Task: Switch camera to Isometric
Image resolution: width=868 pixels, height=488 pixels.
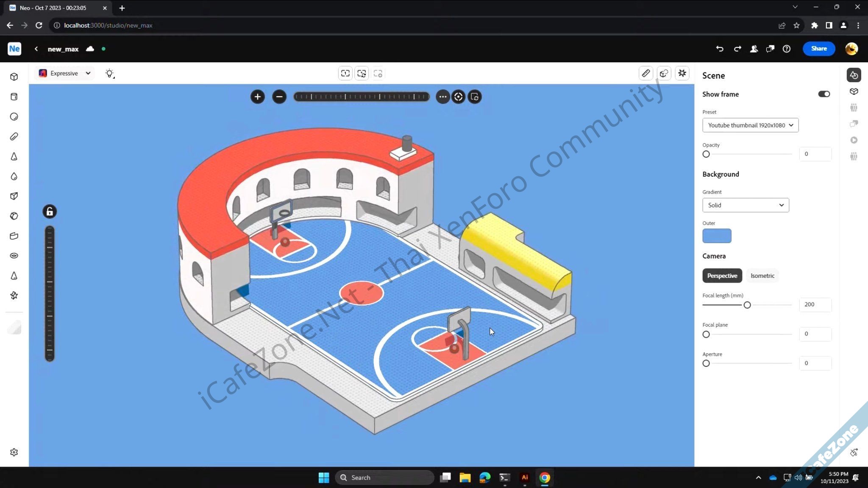Action: pos(762,275)
